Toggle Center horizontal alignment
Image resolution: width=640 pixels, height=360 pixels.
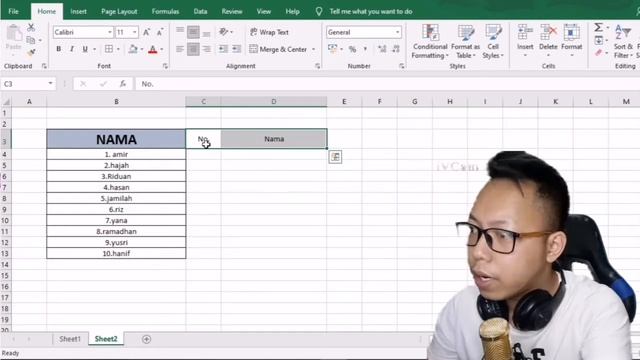coord(193,49)
